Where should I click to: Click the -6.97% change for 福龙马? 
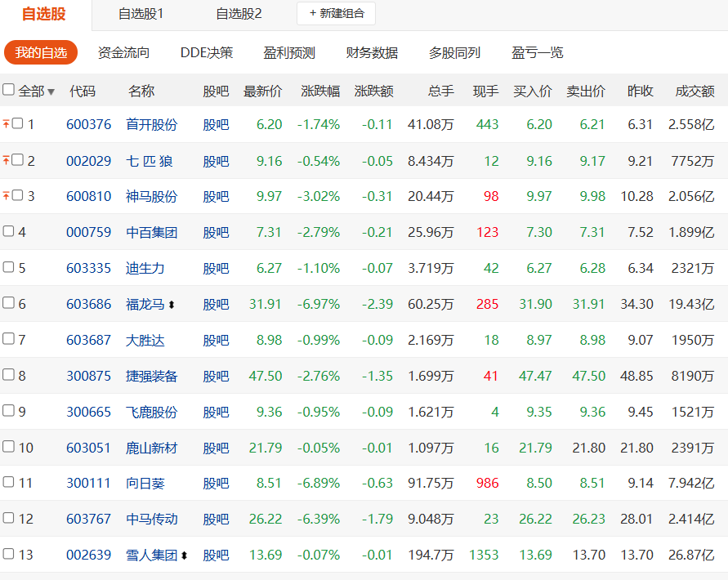point(319,304)
